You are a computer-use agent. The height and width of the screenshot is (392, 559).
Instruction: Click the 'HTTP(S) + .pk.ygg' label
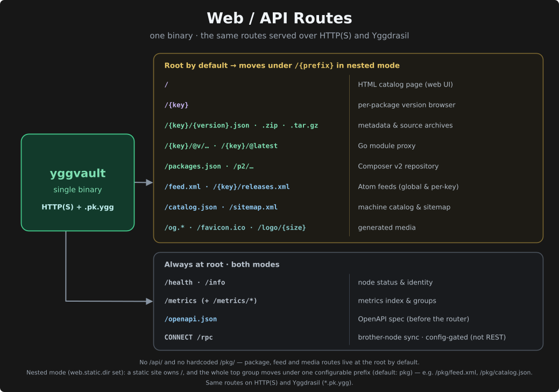tap(77, 207)
